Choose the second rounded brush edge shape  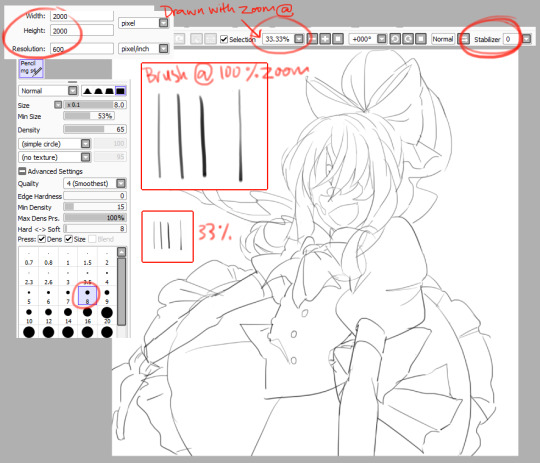pos(98,91)
